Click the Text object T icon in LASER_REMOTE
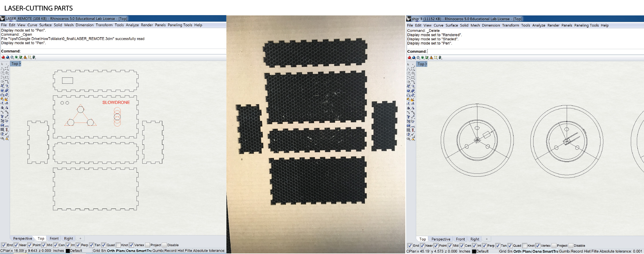Screen dimensions: 644x254 click(2, 117)
